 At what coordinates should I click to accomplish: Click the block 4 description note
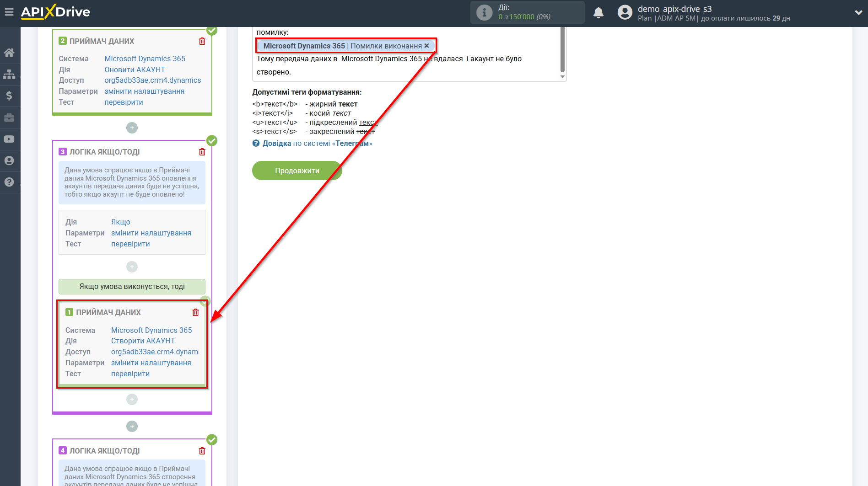point(132,473)
